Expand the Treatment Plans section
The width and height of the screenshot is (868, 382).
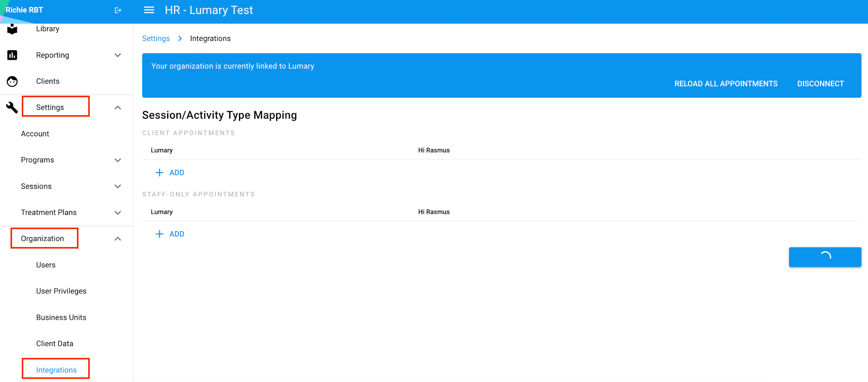point(118,212)
